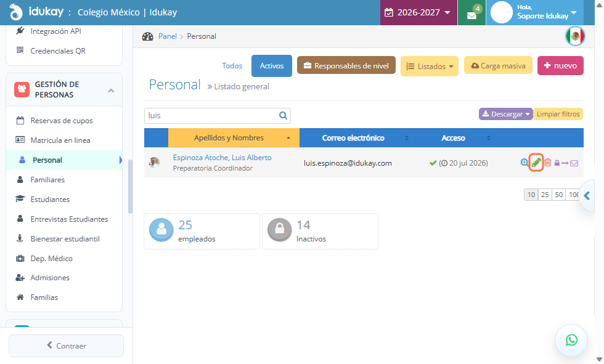The height and width of the screenshot is (364, 604).
Task: Open Familiares in the sidebar menu
Action: [48, 180]
